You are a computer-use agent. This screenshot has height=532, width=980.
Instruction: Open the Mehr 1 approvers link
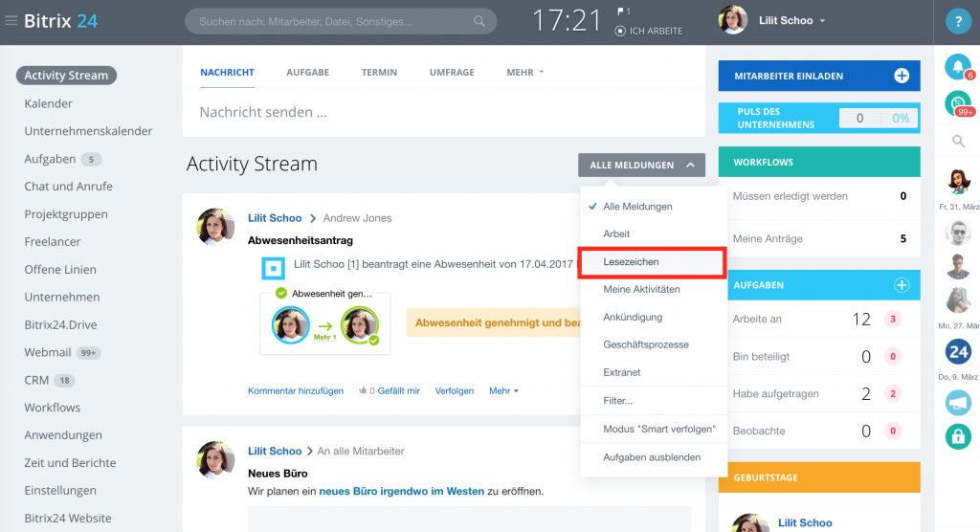point(325,337)
